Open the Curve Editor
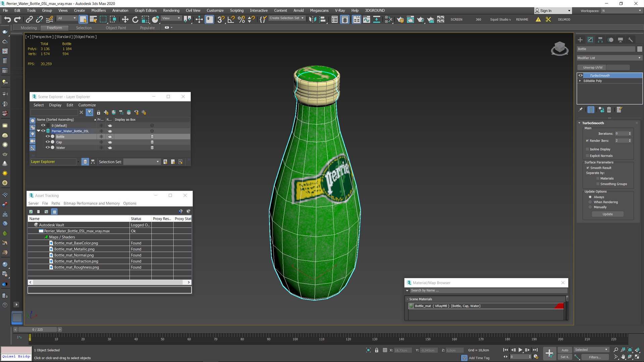This screenshot has width=644, height=362. click(367, 19)
